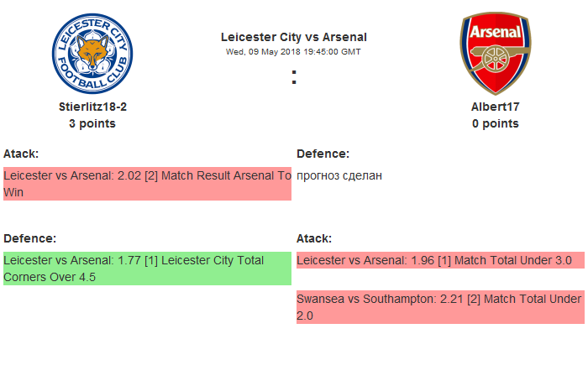
Task: Click the Atack heading on Albert17's side
Action: pos(314,238)
